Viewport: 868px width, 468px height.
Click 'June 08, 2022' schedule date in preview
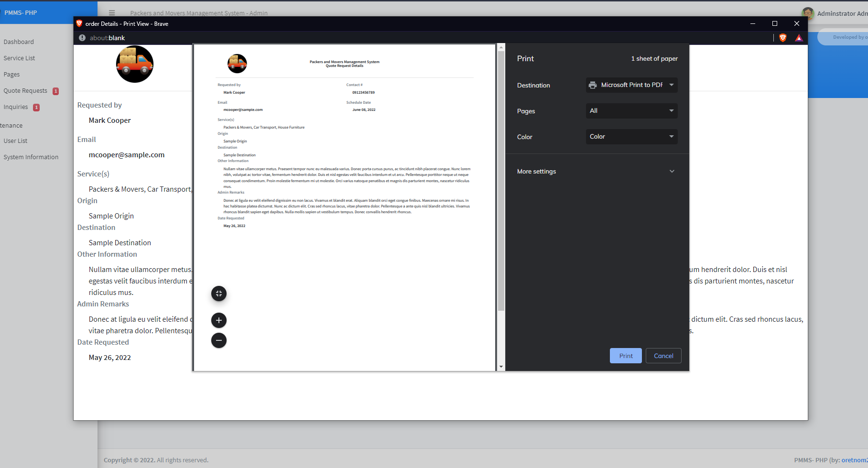click(364, 110)
